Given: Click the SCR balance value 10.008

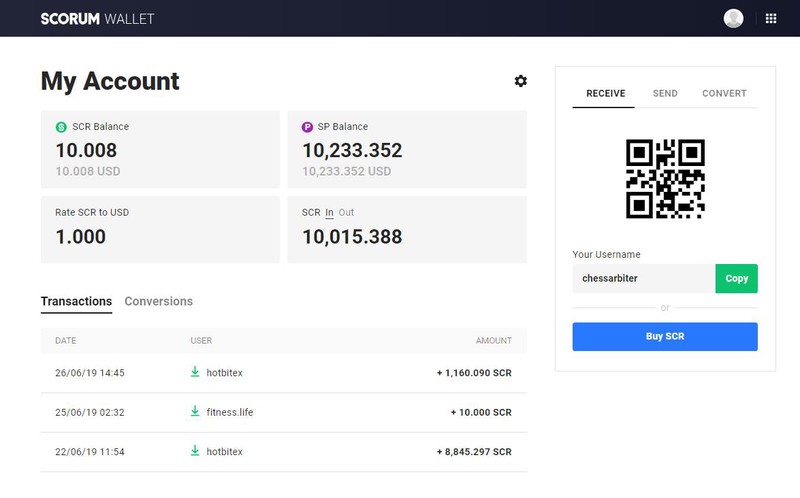Looking at the screenshot, I should [x=86, y=150].
